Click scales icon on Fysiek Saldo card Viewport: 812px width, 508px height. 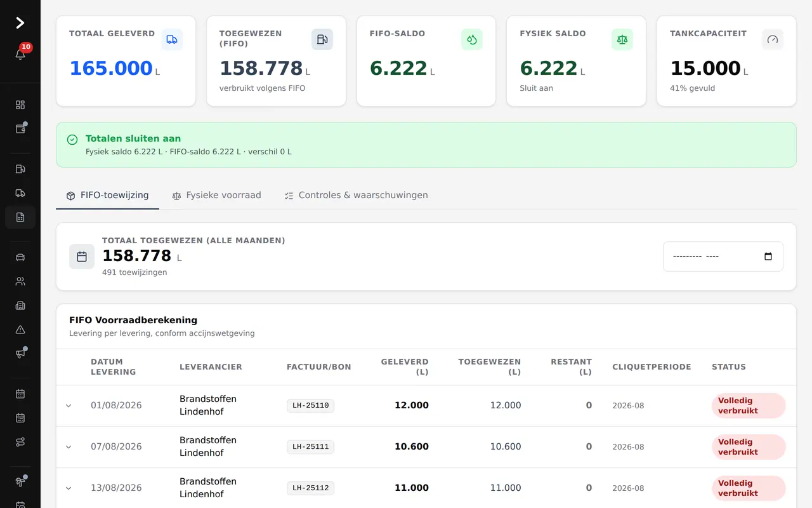coord(622,39)
